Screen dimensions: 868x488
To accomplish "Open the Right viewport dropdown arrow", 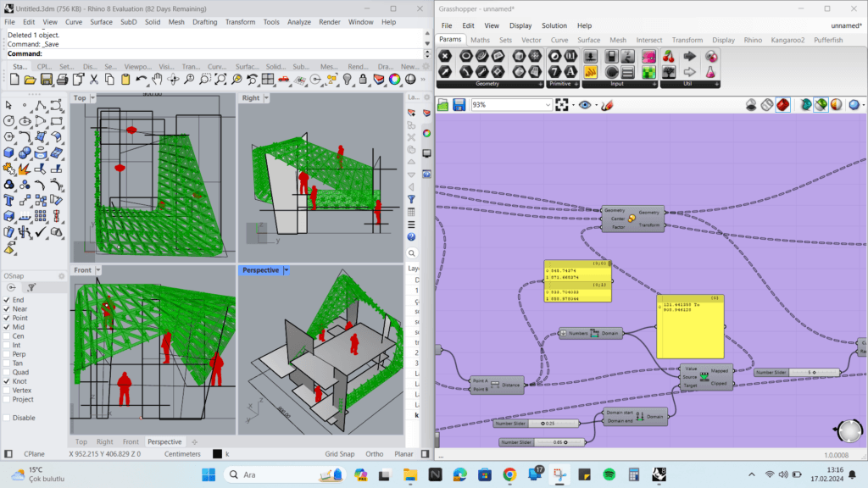I will pos(266,98).
